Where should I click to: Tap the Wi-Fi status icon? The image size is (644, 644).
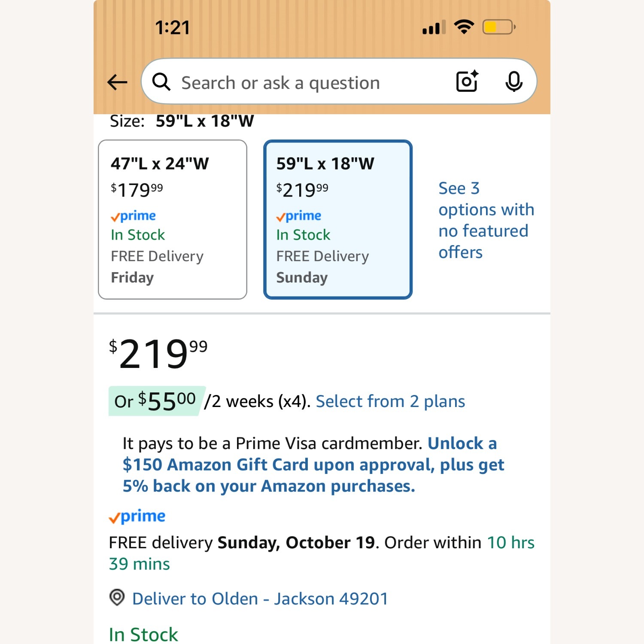pos(464,27)
